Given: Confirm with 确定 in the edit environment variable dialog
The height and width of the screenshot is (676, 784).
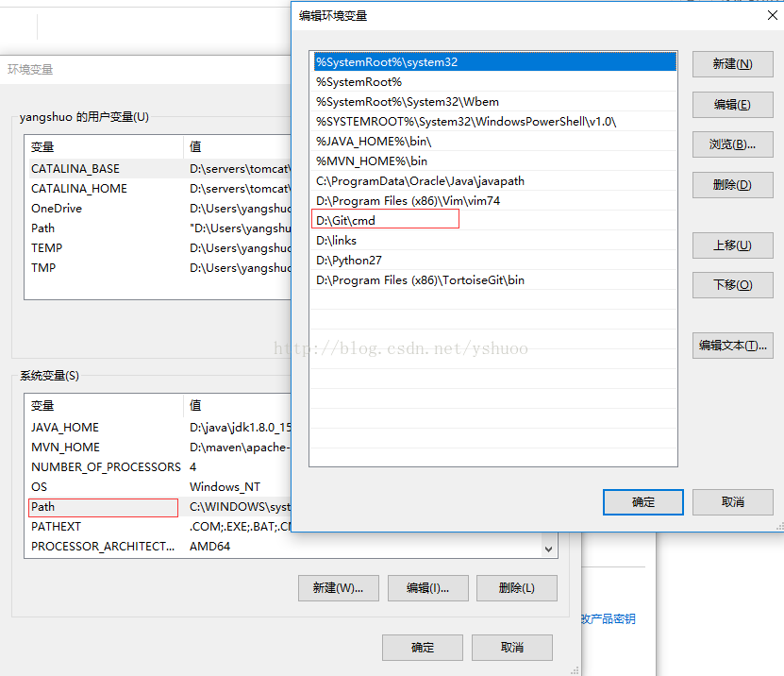Looking at the screenshot, I should pos(643,502).
